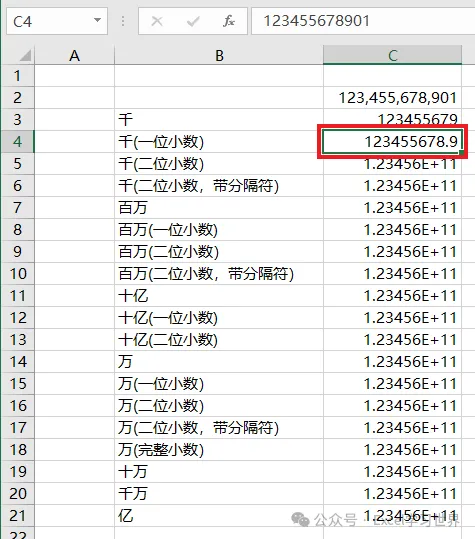Select row 14 header

point(18,362)
